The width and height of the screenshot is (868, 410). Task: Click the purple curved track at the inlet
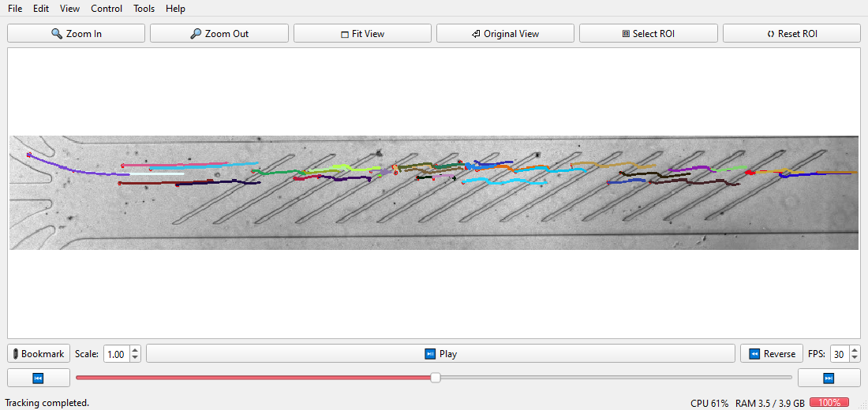click(66, 169)
